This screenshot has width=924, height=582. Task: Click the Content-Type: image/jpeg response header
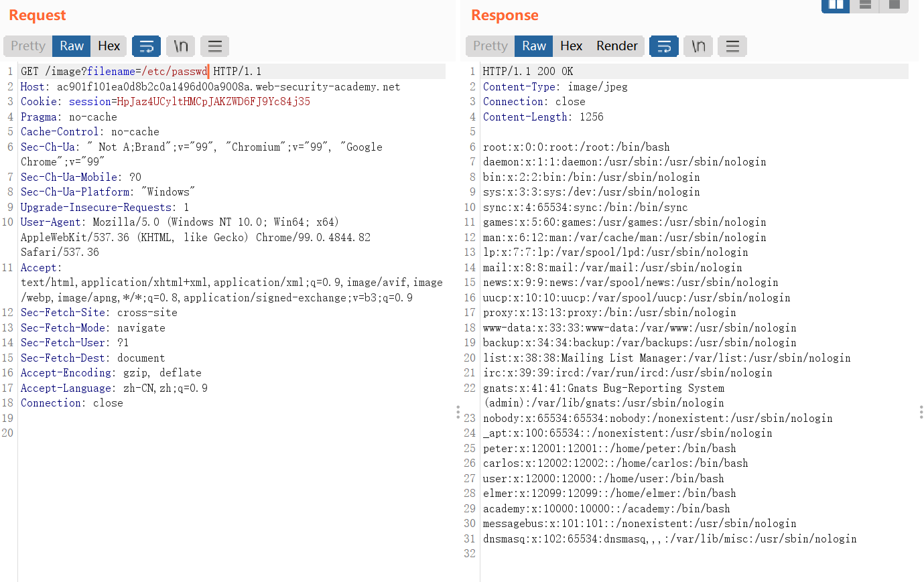555,86
